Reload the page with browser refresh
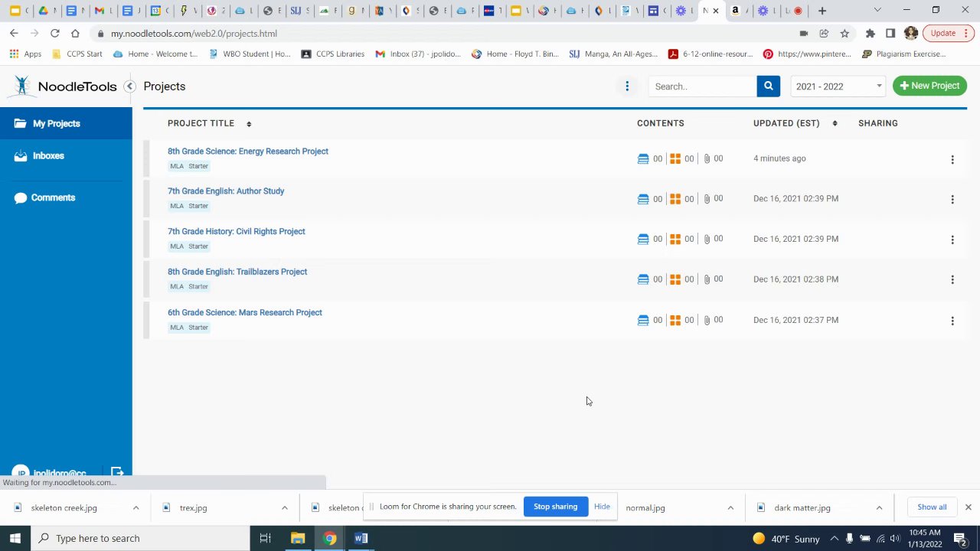Viewport: 980px width, 551px height. (54, 34)
